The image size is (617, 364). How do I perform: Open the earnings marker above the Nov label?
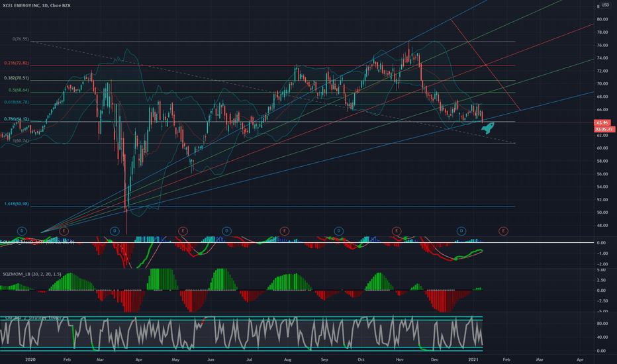coord(397,231)
